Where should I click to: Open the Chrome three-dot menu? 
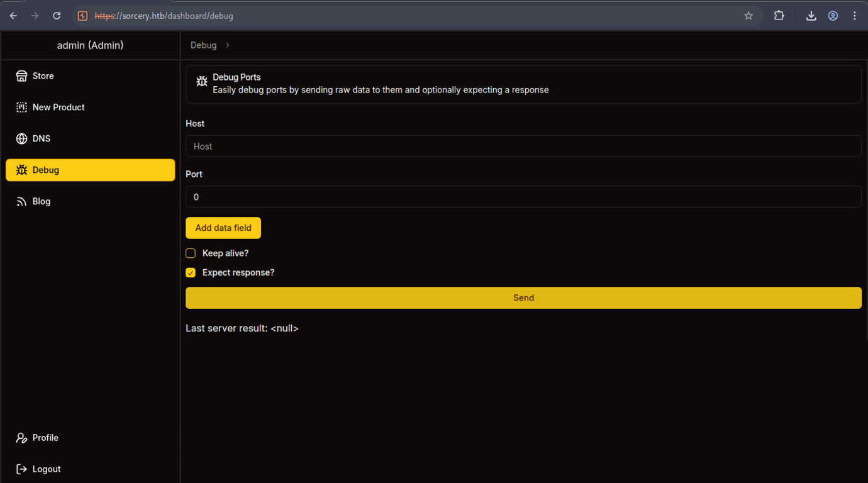[854, 16]
